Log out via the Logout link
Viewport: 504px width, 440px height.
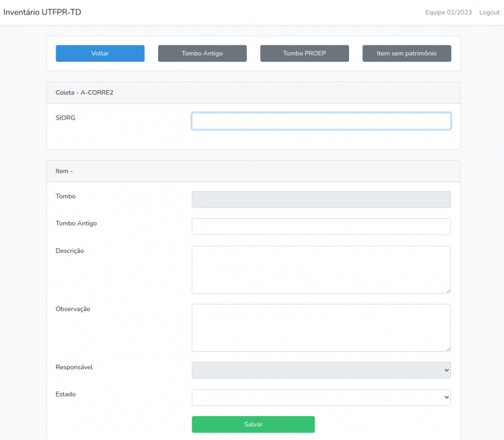click(490, 12)
